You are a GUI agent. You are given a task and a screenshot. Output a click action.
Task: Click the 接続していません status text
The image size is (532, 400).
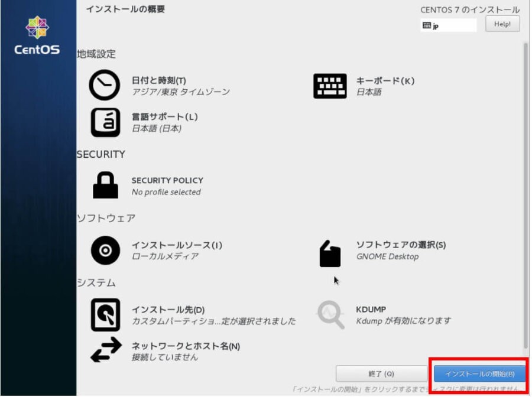(x=164, y=357)
